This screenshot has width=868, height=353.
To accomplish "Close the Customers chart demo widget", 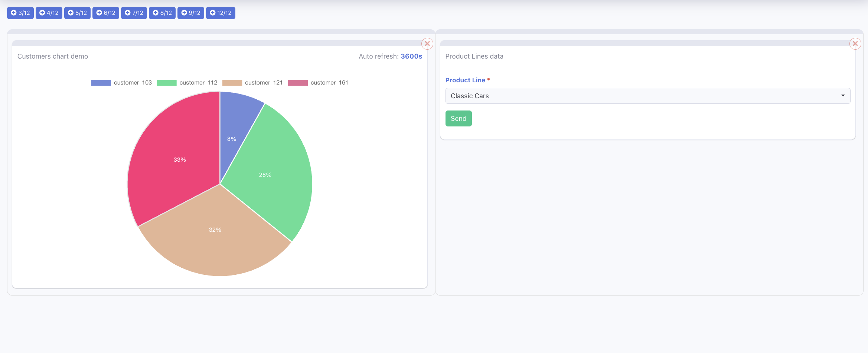I will tap(427, 44).
